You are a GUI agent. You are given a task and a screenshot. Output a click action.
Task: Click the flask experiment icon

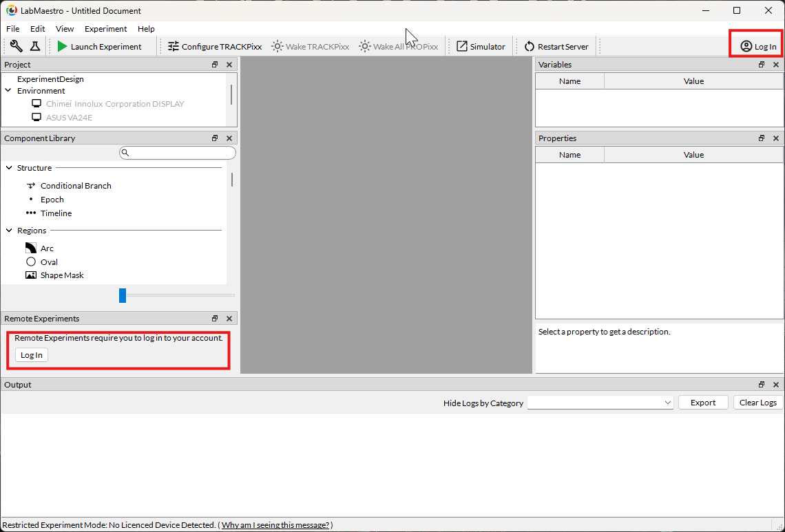34,46
